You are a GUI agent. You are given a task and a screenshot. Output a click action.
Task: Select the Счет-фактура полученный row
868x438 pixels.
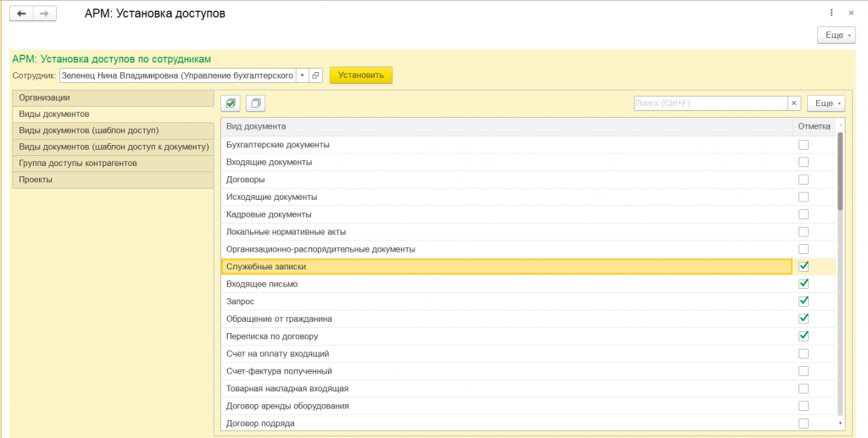point(529,371)
